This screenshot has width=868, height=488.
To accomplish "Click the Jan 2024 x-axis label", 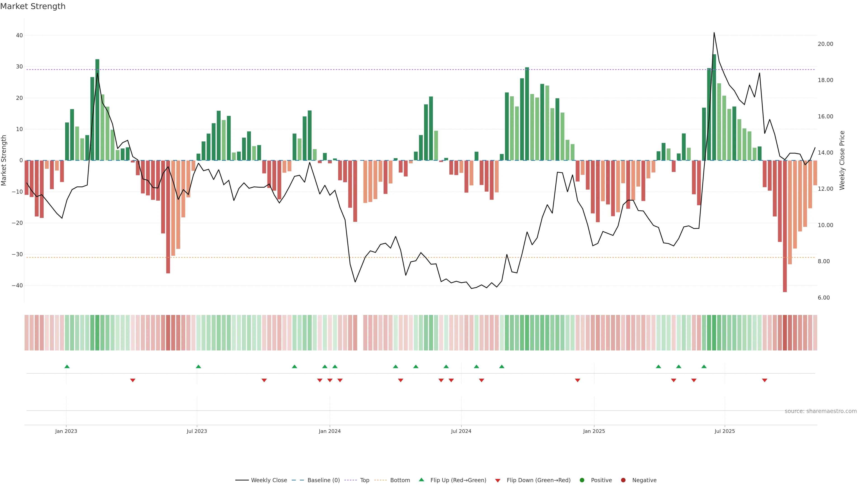I will click(330, 431).
